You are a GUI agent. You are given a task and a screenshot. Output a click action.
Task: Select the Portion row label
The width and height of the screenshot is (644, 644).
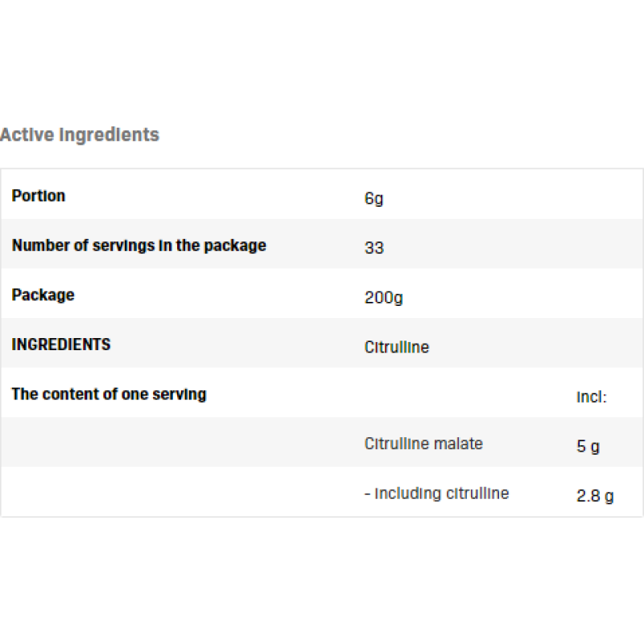(x=39, y=196)
